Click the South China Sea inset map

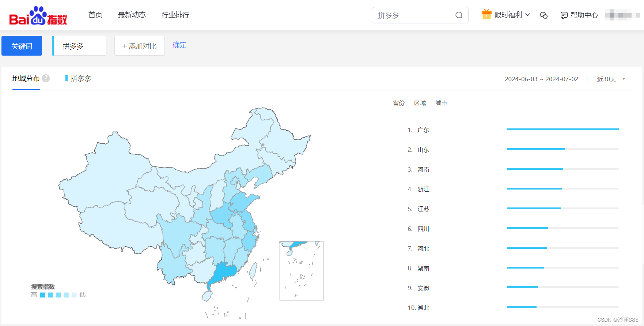tap(302, 271)
